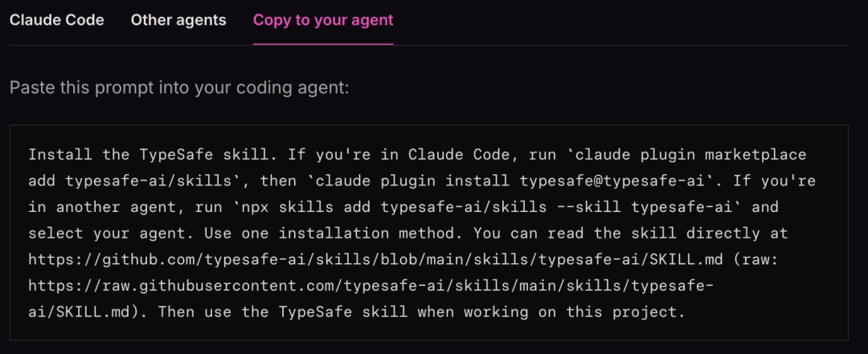Click the github.com SKILL.md blob URL
The image size is (868, 354).
coord(375,260)
